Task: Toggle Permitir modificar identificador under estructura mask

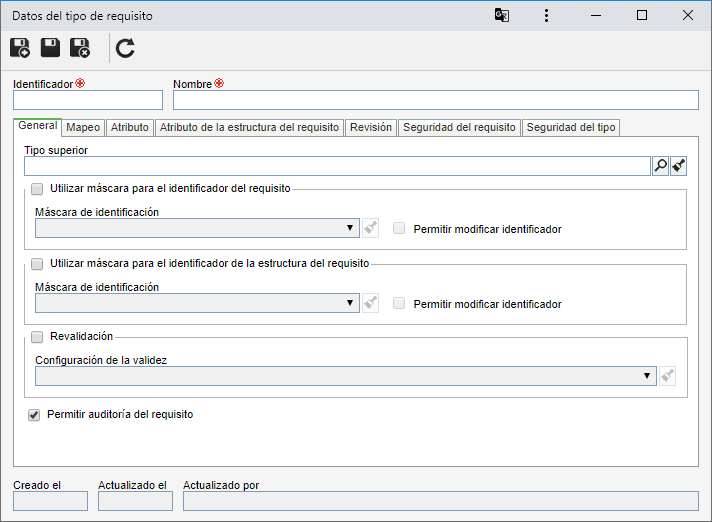Action: point(399,303)
